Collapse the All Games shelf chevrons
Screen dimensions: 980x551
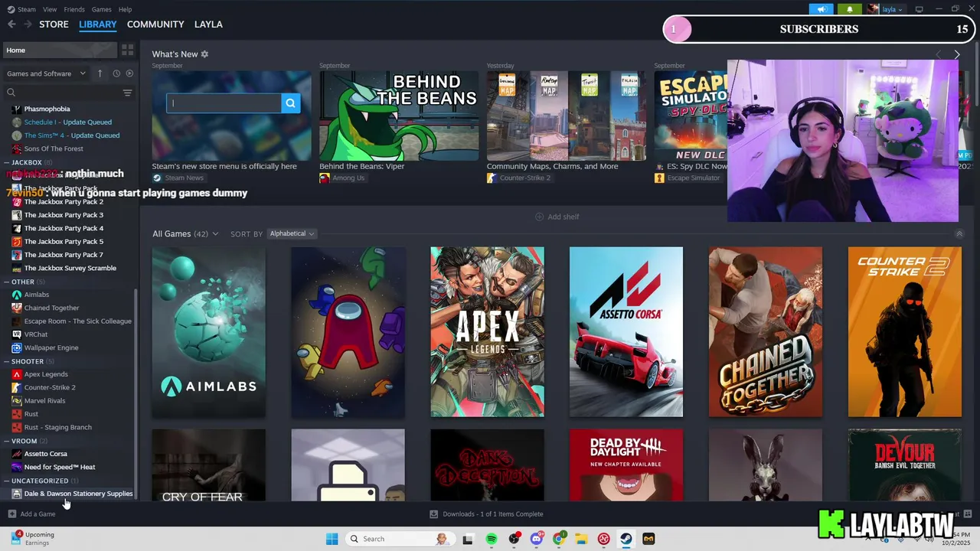pyautogui.click(x=959, y=233)
